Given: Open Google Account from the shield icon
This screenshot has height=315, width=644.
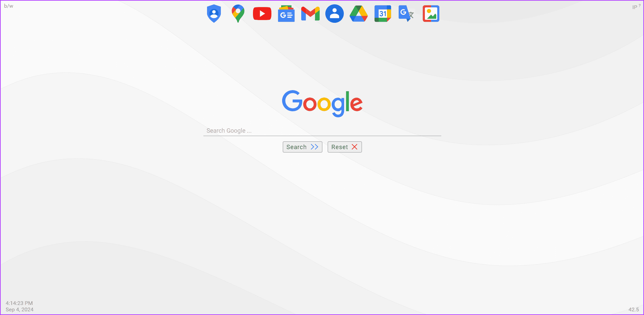Looking at the screenshot, I should [x=213, y=13].
